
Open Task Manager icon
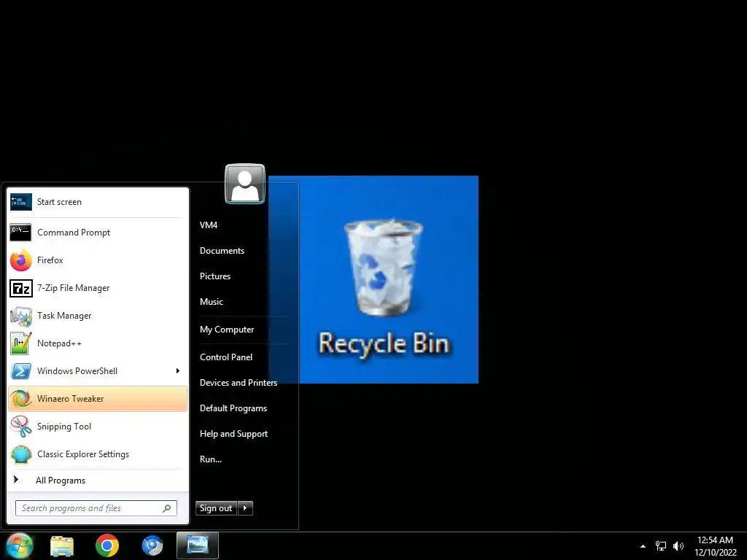[x=21, y=316]
